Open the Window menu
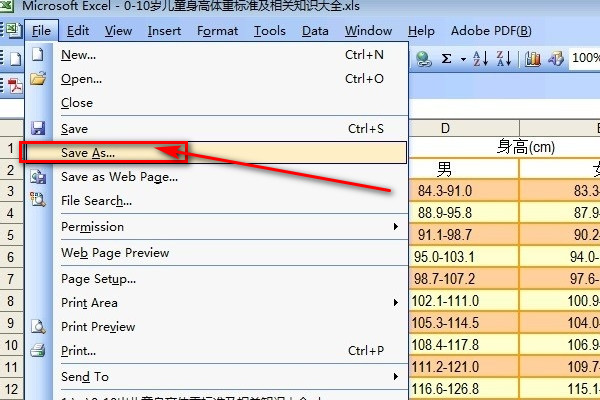Image resolution: width=600 pixels, height=400 pixels. tap(368, 31)
